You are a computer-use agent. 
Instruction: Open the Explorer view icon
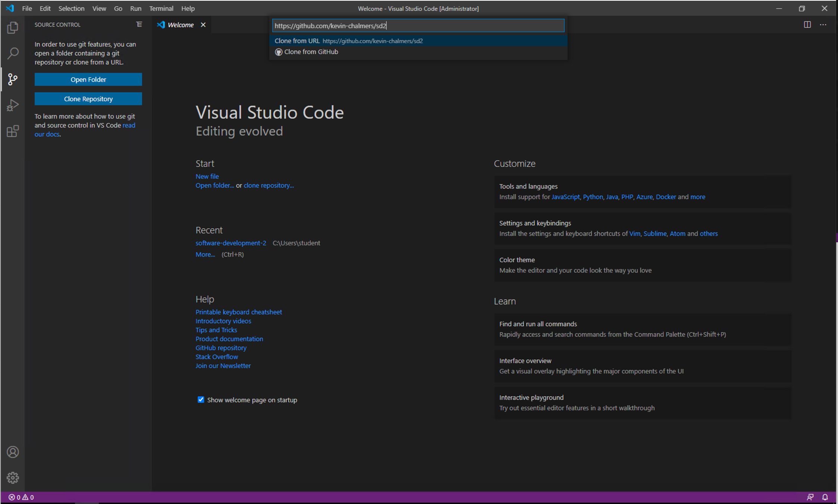(13, 28)
